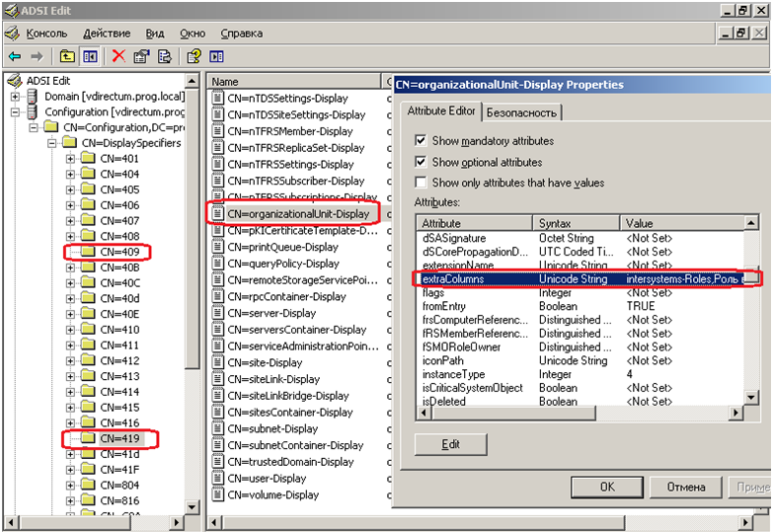Image resolution: width=773 pixels, height=532 pixels.
Task: Click the CN=Configuration folder icon
Action: pos(51,127)
